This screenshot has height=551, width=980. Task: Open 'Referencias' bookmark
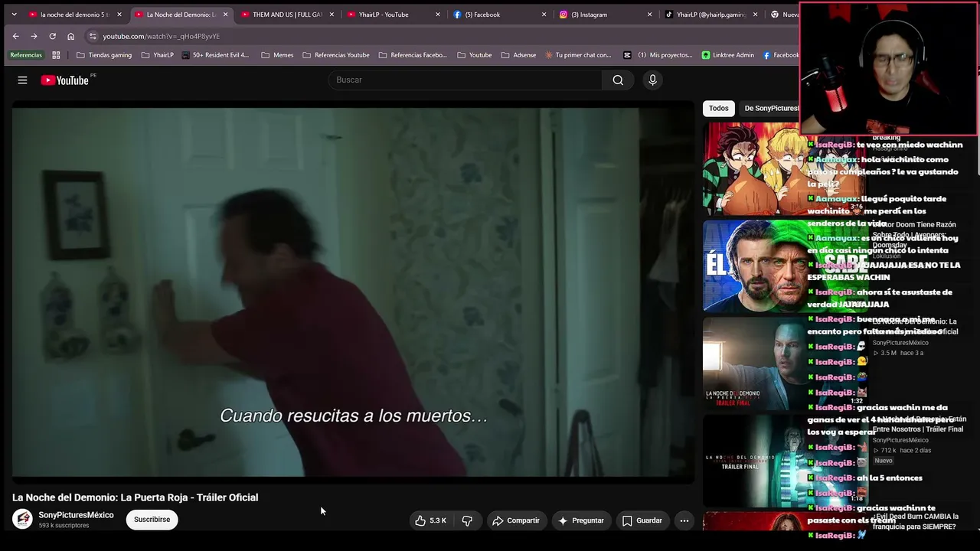pyautogui.click(x=26, y=55)
